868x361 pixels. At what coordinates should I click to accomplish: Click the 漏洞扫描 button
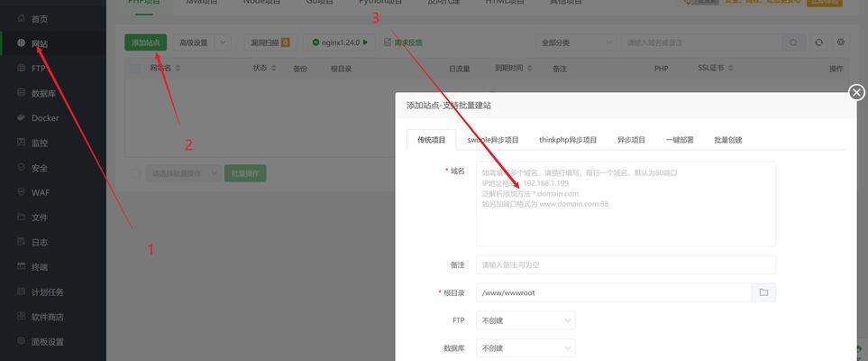(270, 42)
